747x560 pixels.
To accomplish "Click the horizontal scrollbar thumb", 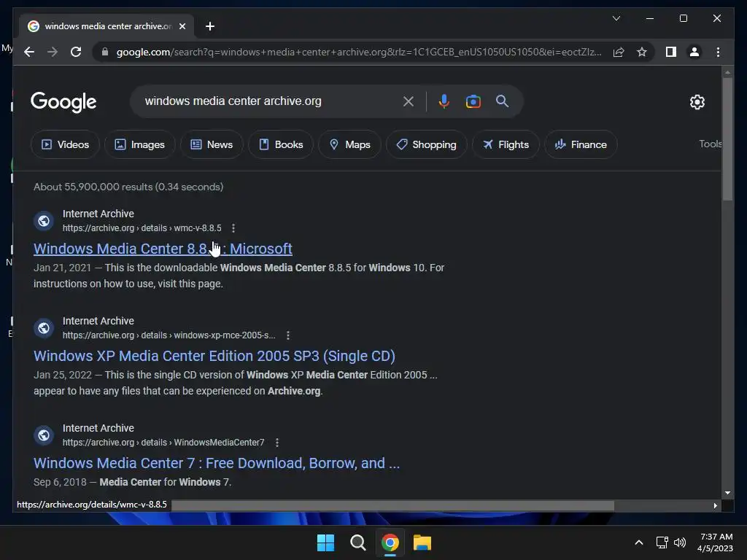I will (x=393, y=505).
